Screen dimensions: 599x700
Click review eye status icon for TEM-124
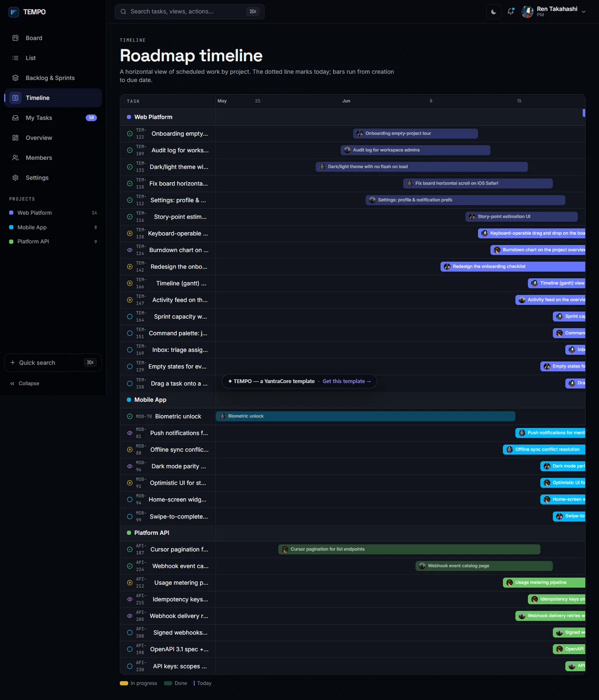[130, 250]
